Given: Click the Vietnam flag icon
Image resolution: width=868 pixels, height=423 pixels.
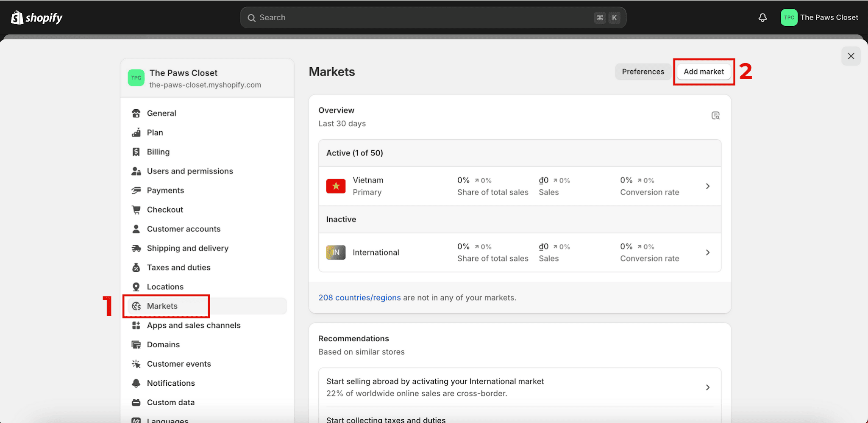Looking at the screenshot, I should click(x=336, y=186).
